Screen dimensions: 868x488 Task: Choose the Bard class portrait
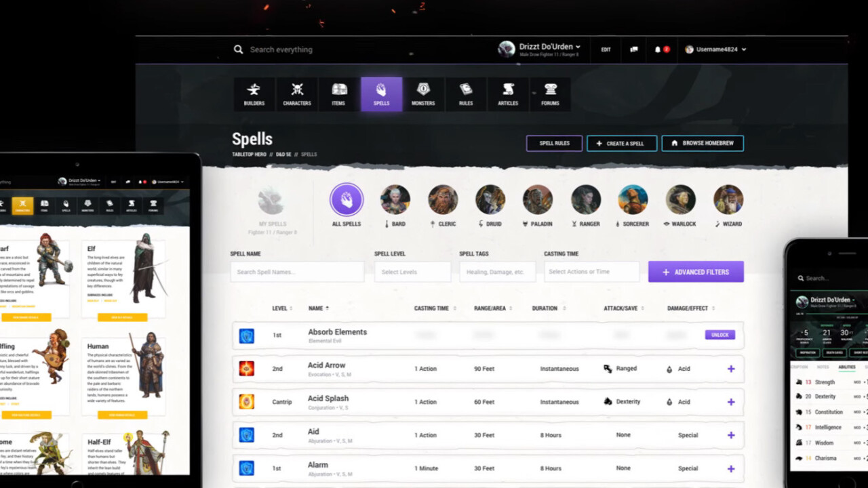tap(395, 200)
